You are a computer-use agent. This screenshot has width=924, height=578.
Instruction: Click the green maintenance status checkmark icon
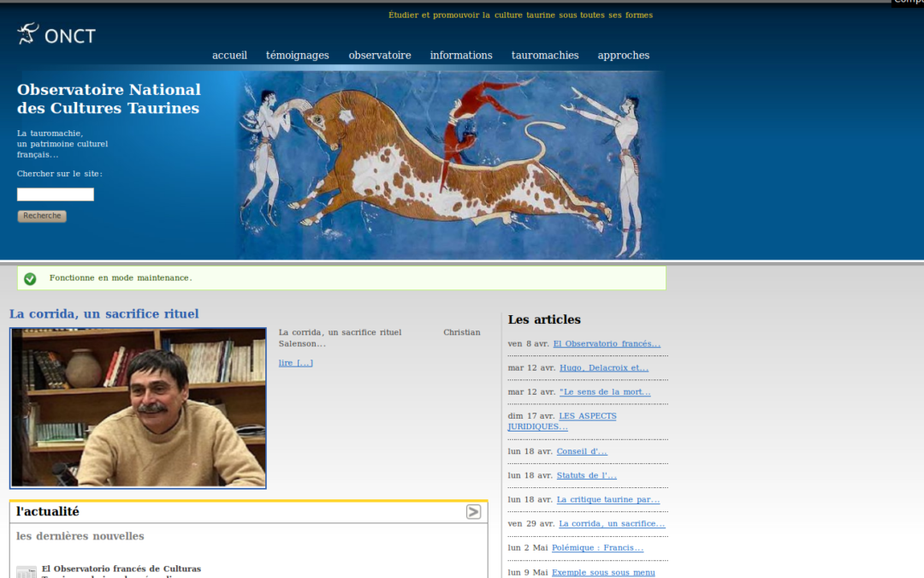coord(30,278)
